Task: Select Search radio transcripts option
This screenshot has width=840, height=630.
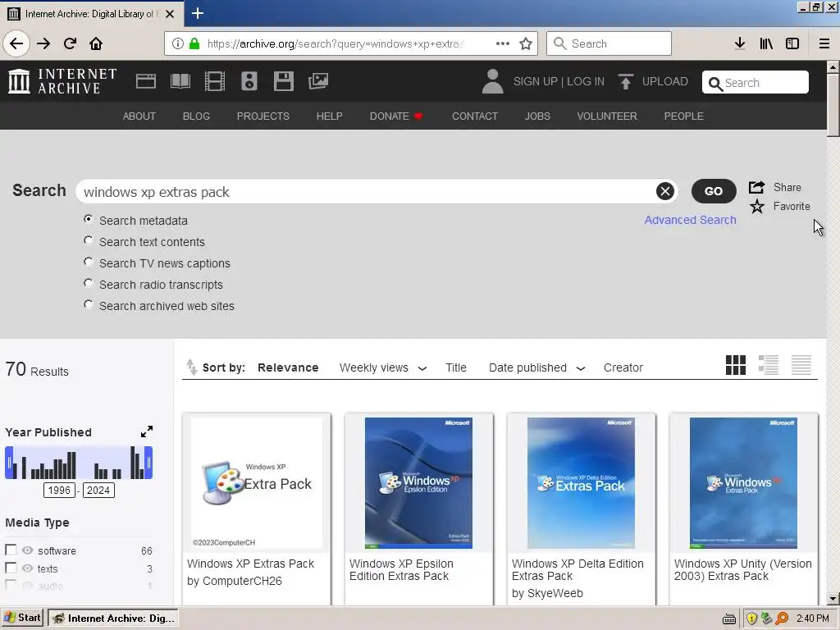Action: click(x=89, y=283)
